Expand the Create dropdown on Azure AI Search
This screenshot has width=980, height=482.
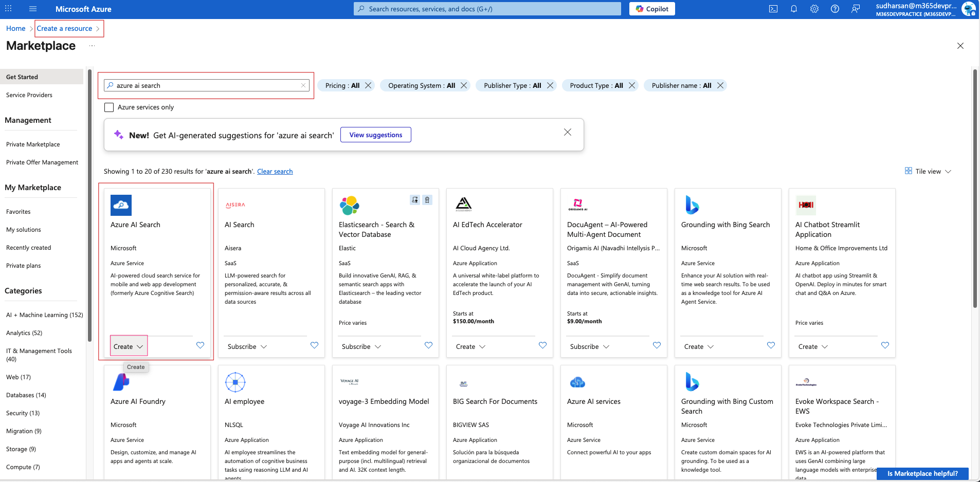128,346
